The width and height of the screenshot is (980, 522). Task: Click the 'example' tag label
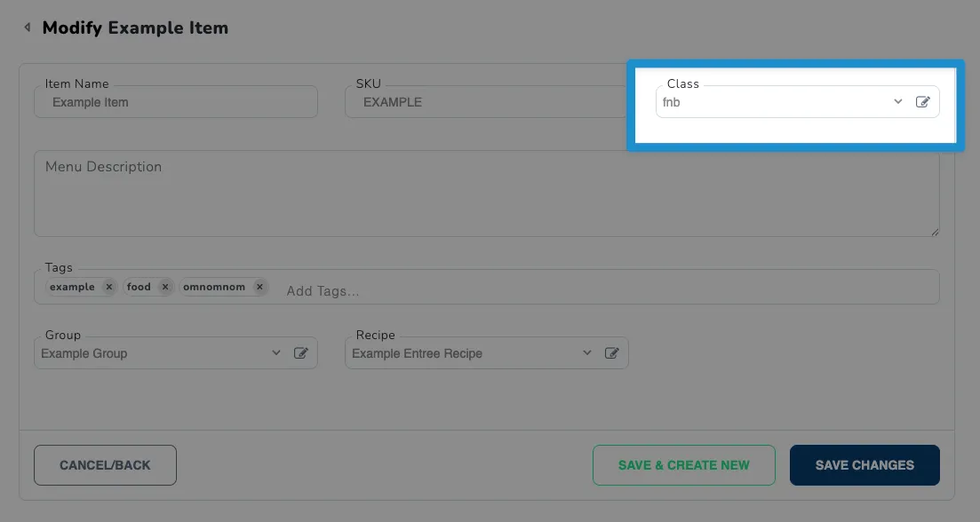[x=73, y=287]
